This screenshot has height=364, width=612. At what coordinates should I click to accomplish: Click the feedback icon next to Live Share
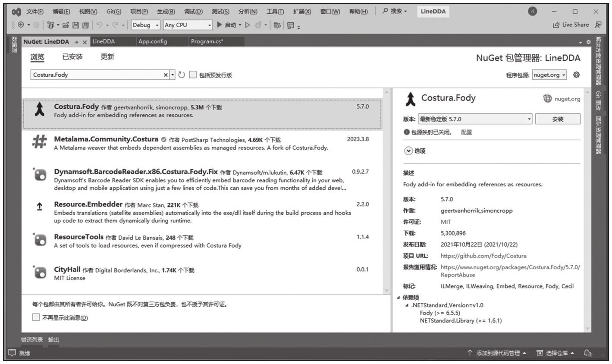click(x=598, y=25)
